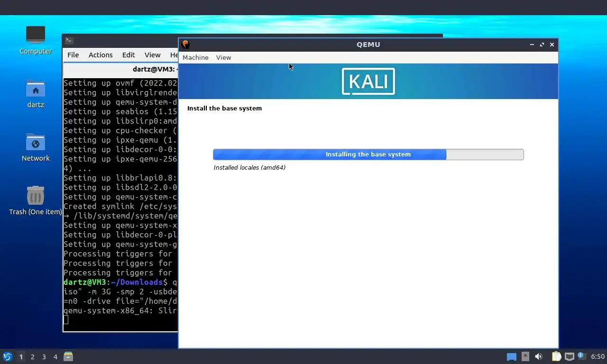This screenshot has height=364, width=607.
Task: Close the QEMU window
Action: coord(552,45)
